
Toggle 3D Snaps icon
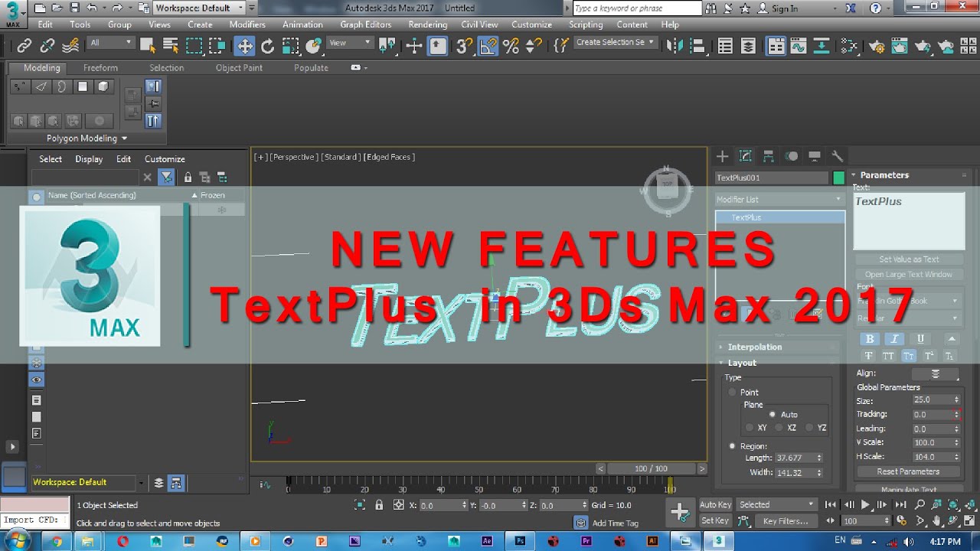[x=464, y=46]
